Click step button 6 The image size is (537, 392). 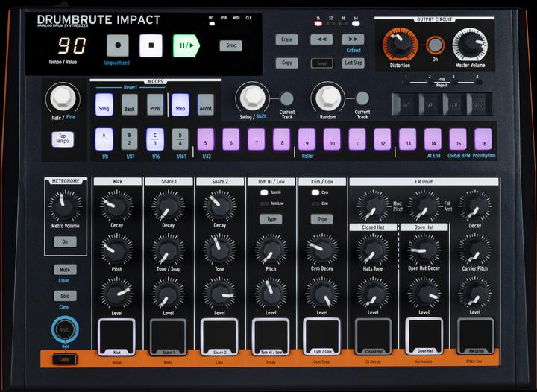coord(230,139)
